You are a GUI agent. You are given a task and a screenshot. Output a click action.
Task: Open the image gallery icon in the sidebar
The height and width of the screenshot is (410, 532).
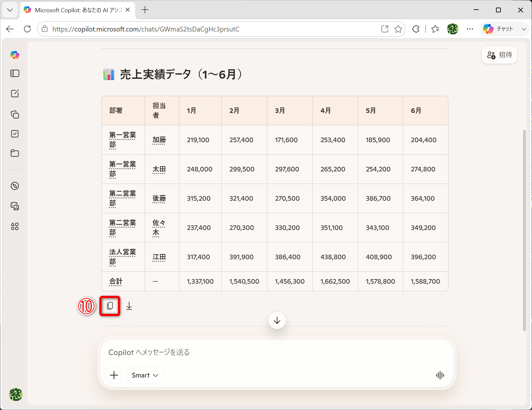pos(15,206)
